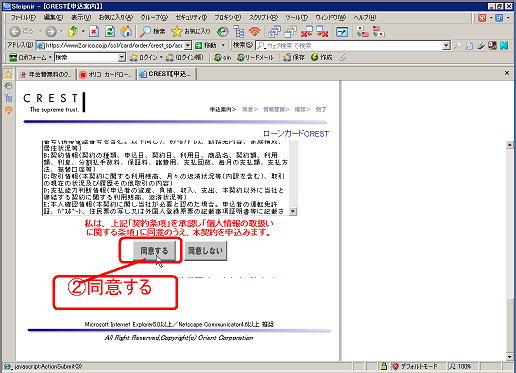Click the ローンカードCREST link
Screen dimensions: 516x373
(x=296, y=134)
